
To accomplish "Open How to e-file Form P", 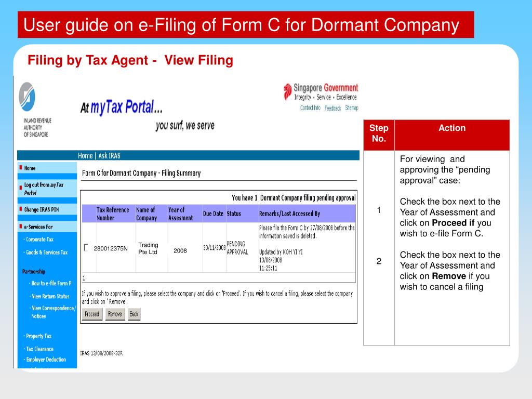I will pos(50,283).
